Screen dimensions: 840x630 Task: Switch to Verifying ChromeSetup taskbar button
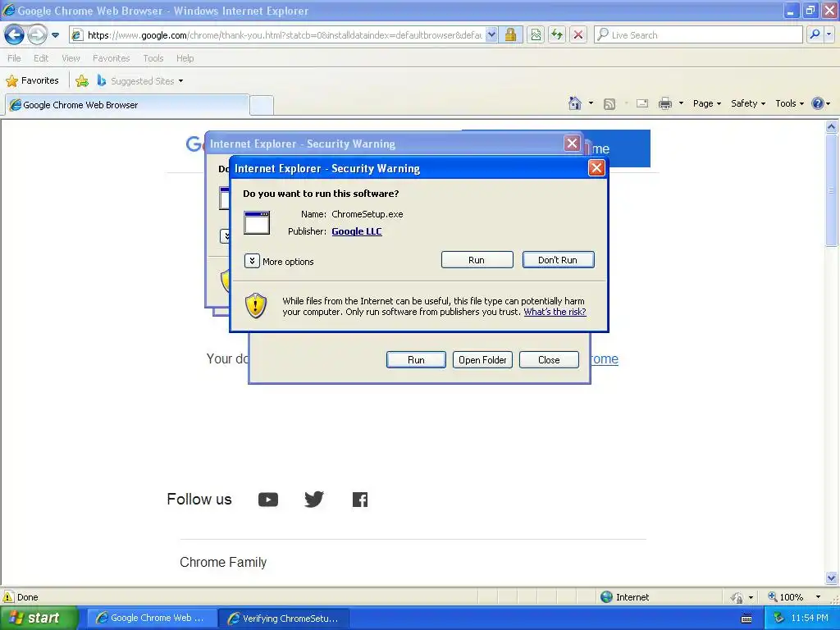coord(284,619)
